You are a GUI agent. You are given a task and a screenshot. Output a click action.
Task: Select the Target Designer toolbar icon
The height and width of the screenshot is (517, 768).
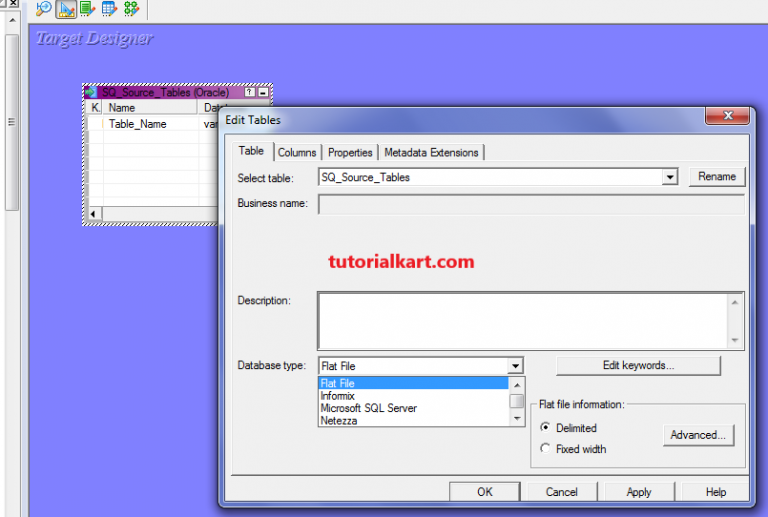click(x=65, y=9)
